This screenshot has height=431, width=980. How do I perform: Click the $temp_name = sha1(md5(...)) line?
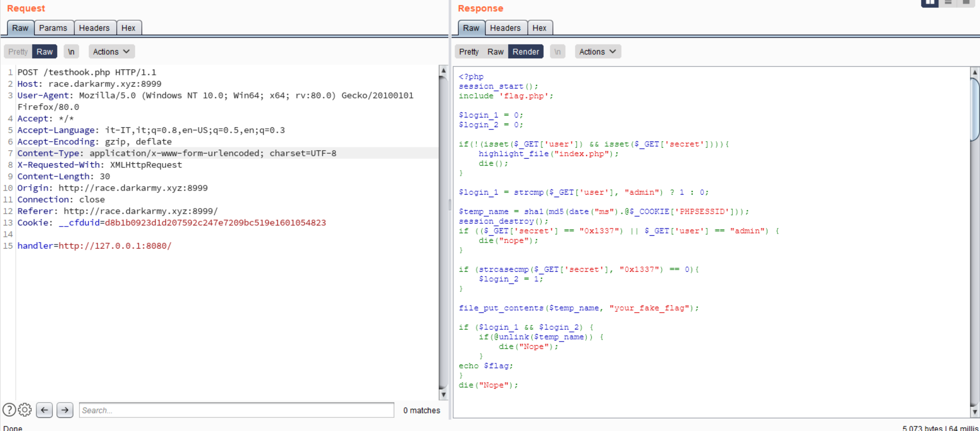click(x=603, y=211)
